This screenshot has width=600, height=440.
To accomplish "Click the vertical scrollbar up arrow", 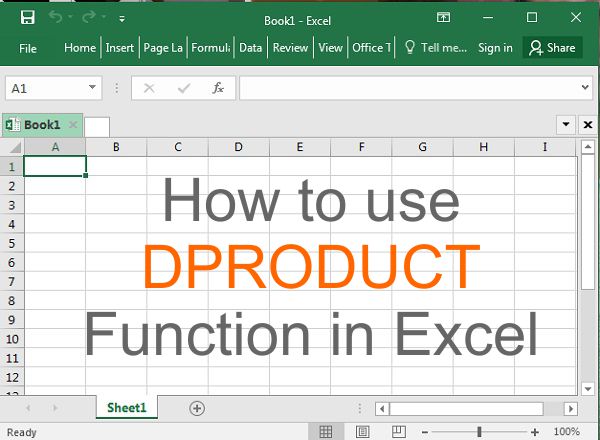I will pyautogui.click(x=588, y=147).
